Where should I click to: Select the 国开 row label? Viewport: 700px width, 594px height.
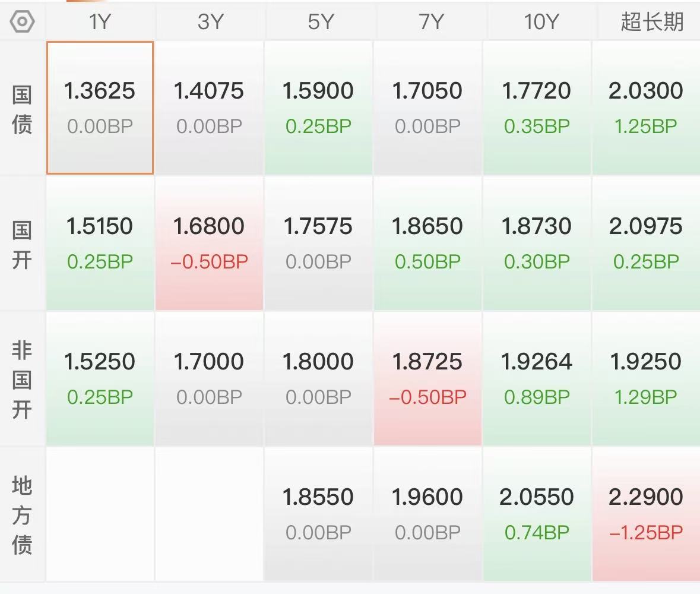pos(22,244)
